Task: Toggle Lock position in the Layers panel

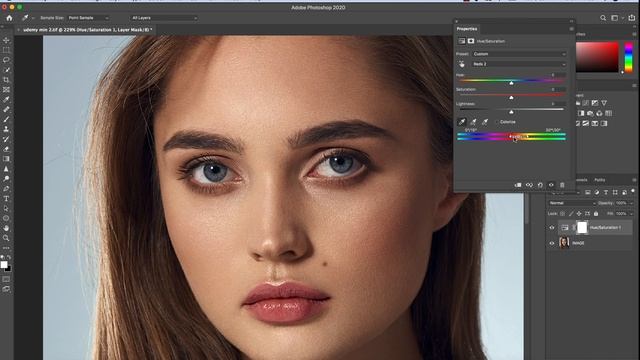Action: coord(579,213)
